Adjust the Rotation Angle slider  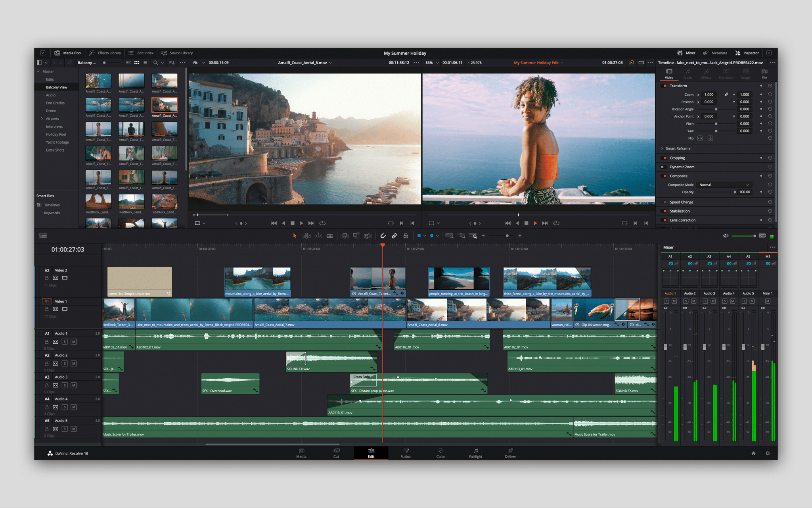[716, 109]
